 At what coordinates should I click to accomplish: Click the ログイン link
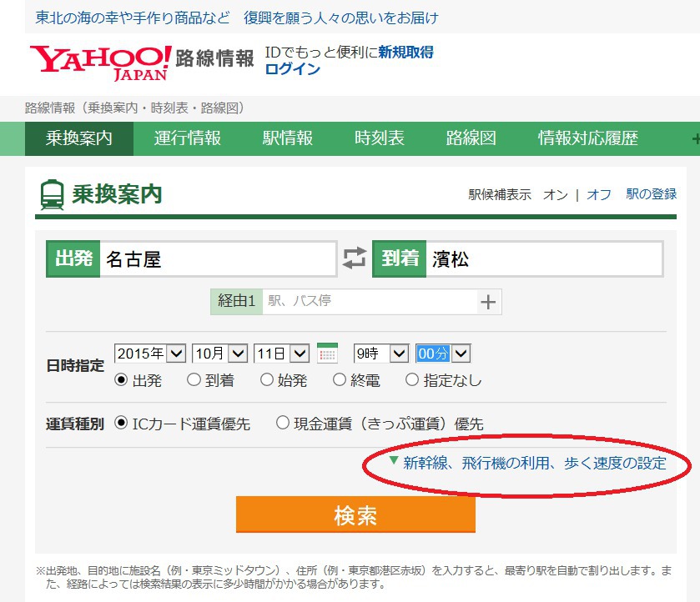pyautogui.click(x=293, y=69)
